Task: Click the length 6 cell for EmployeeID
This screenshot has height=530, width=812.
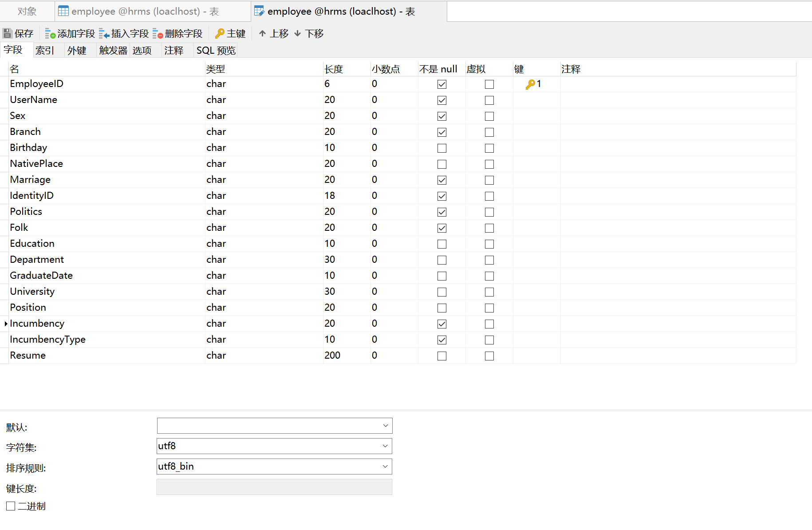Action: (x=347, y=84)
